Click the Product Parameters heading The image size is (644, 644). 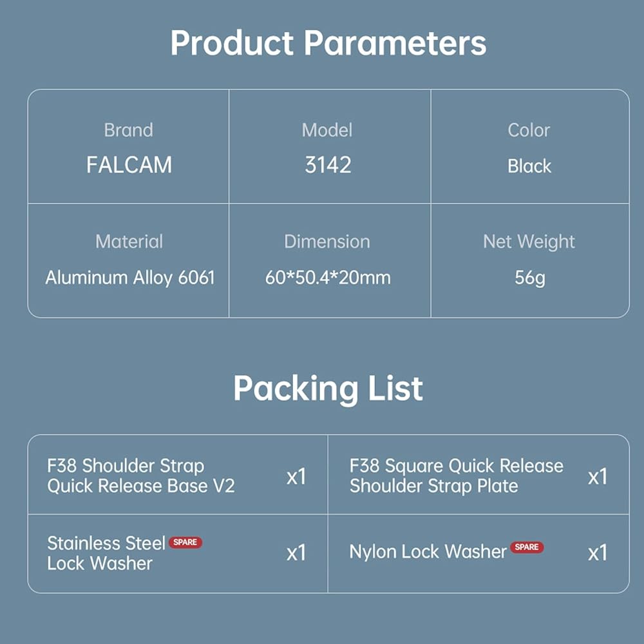coord(328,43)
